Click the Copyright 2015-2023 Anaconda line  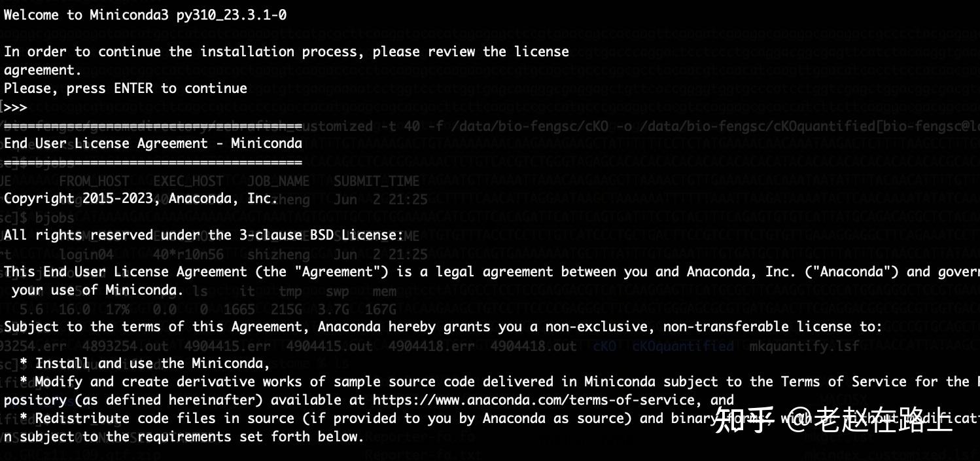pos(141,198)
